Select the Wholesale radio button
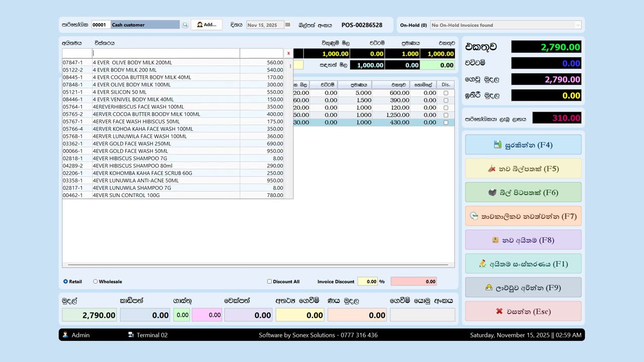This screenshot has height=362, width=644. coord(95,282)
